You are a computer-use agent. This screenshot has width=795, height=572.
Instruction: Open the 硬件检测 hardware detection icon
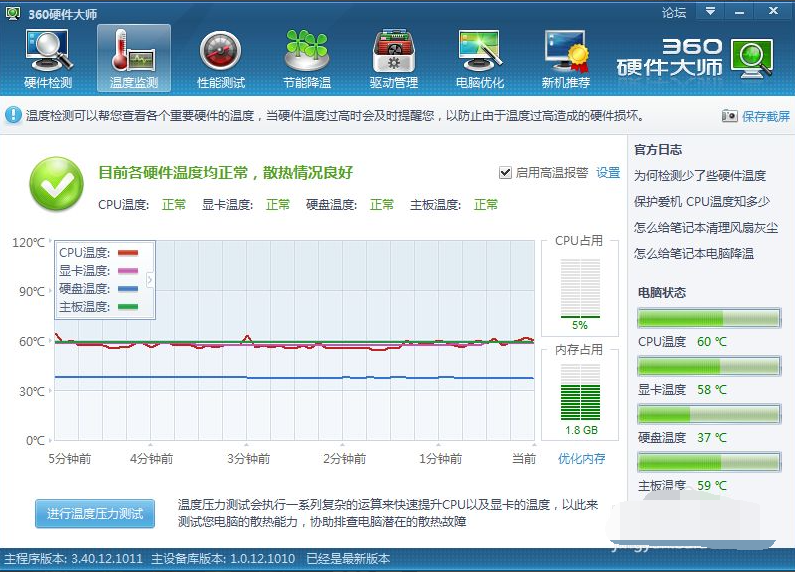(x=48, y=58)
